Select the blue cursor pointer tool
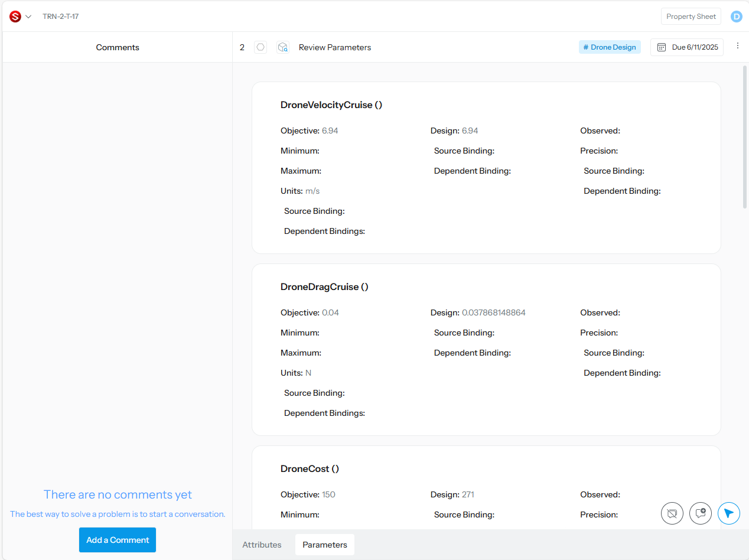749x560 pixels. pos(729,513)
